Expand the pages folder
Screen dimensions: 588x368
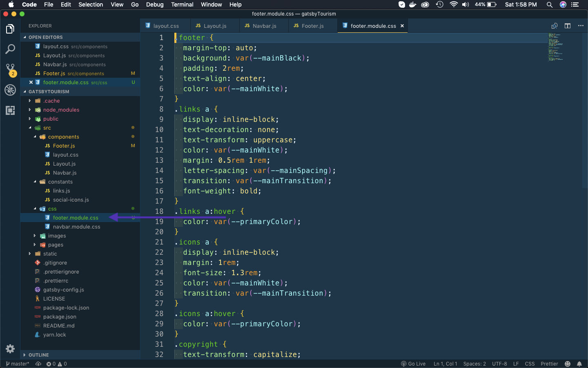80,245
